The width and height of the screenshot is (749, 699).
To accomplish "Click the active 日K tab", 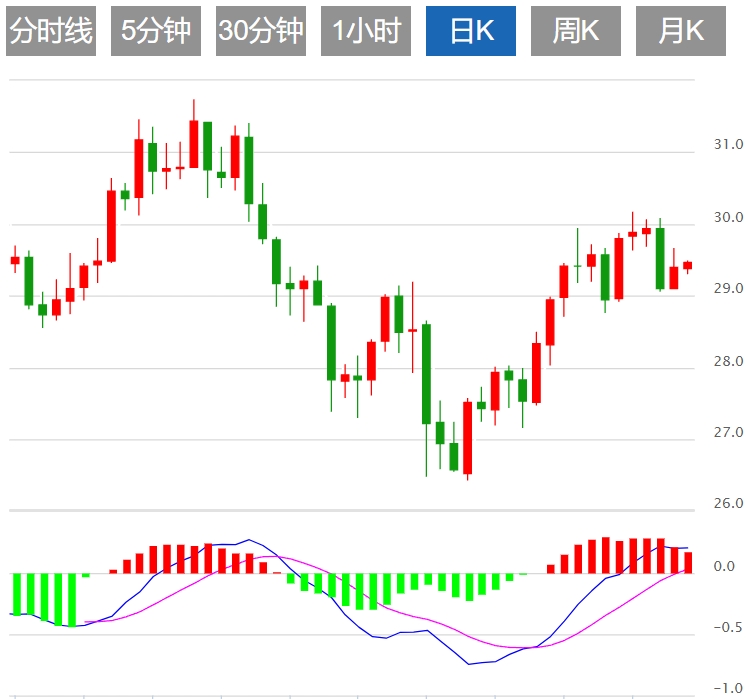I will coord(471,31).
